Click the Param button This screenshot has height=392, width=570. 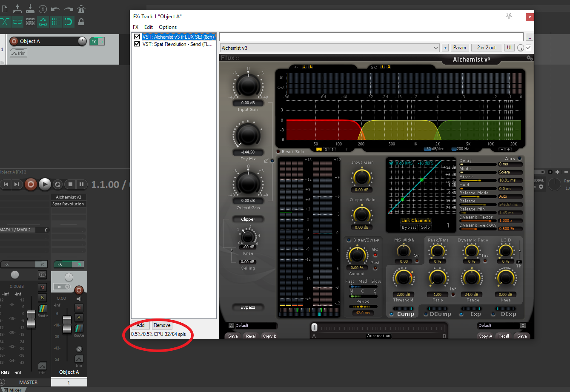pyautogui.click(x=459, y=48)
